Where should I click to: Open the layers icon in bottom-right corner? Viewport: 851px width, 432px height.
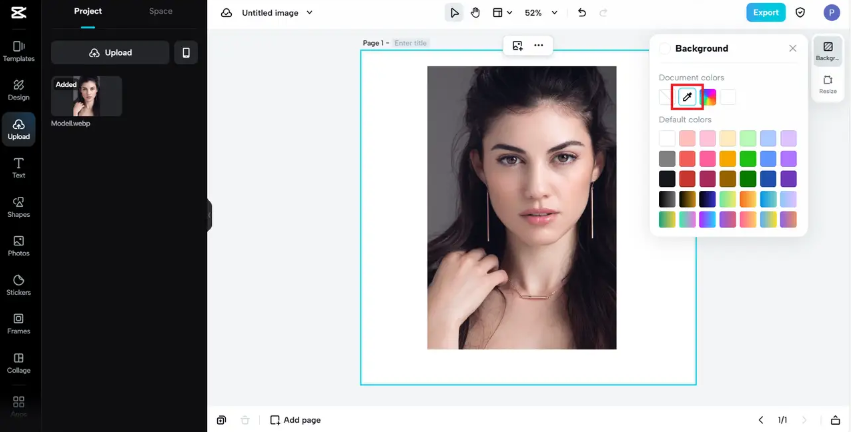[835, 420]
